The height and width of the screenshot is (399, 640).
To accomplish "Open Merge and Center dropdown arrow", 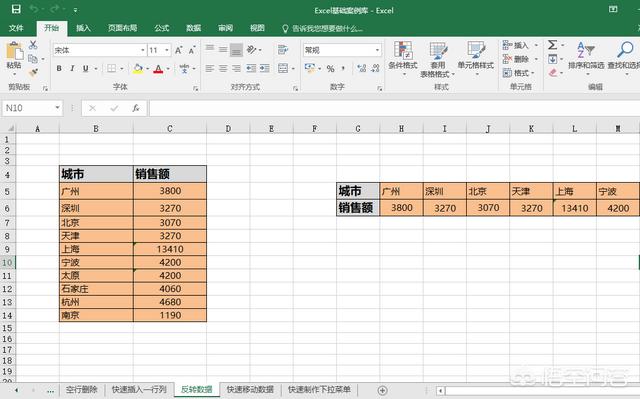I will click(x=293, y=69).
